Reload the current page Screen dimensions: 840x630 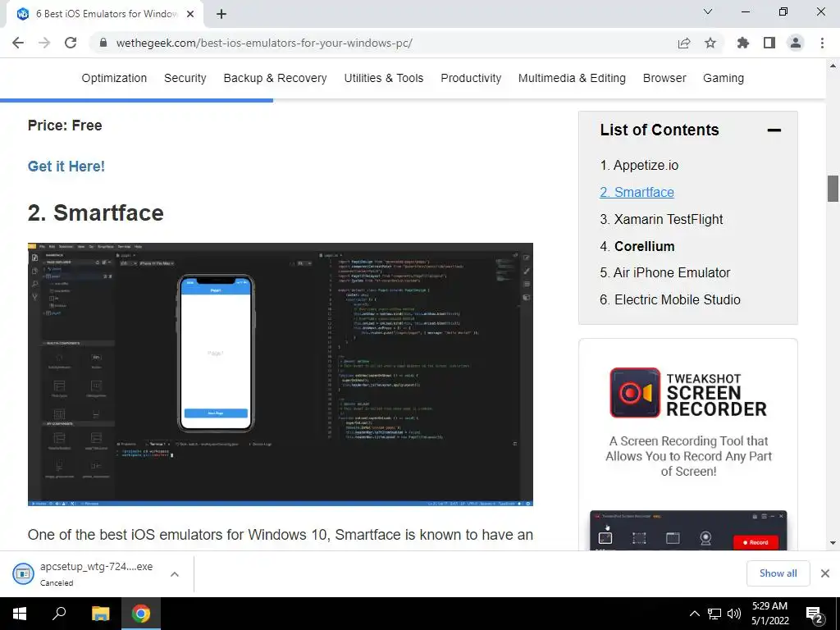click(x=71, y=43)
